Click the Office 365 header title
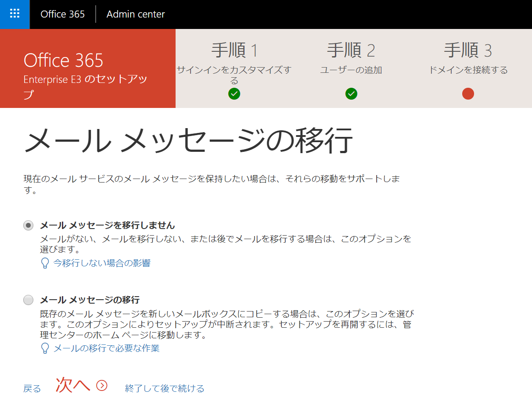 coord(62,14)
